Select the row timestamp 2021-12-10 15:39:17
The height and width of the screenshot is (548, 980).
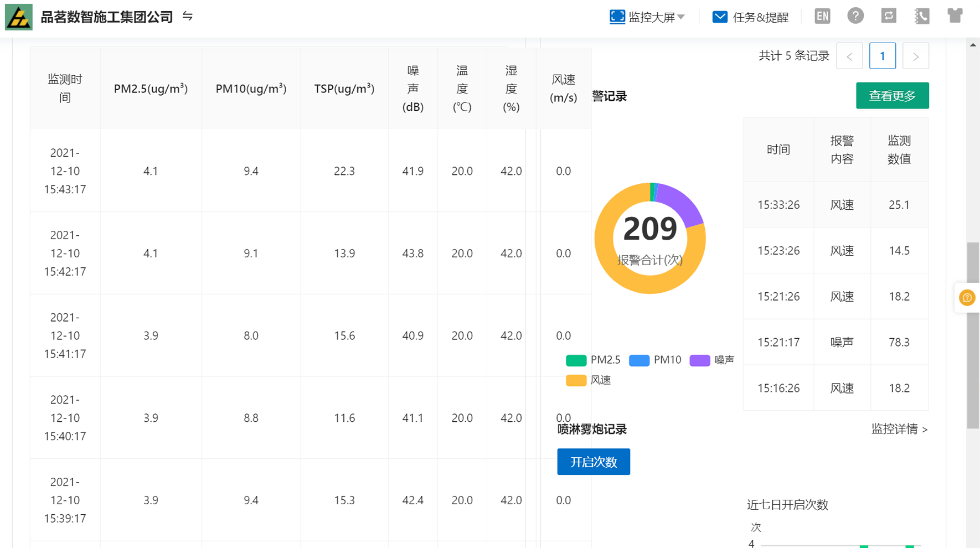[x=65, y=500]
